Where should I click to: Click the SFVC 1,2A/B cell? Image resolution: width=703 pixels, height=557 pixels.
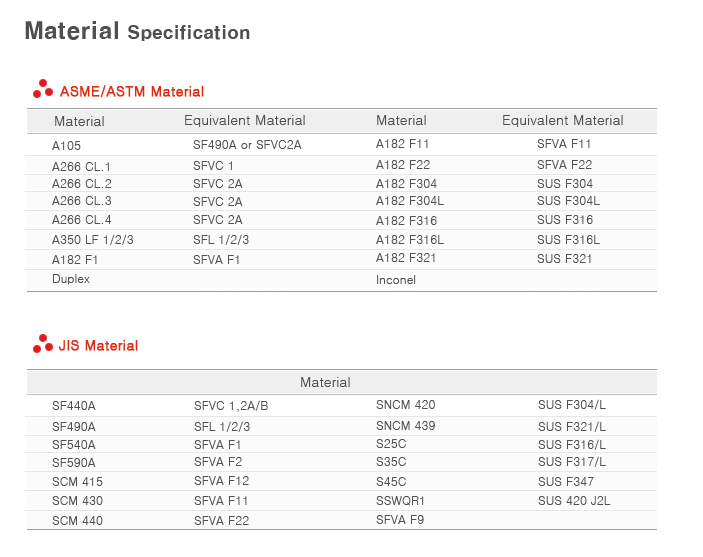(x=231, y=406)
